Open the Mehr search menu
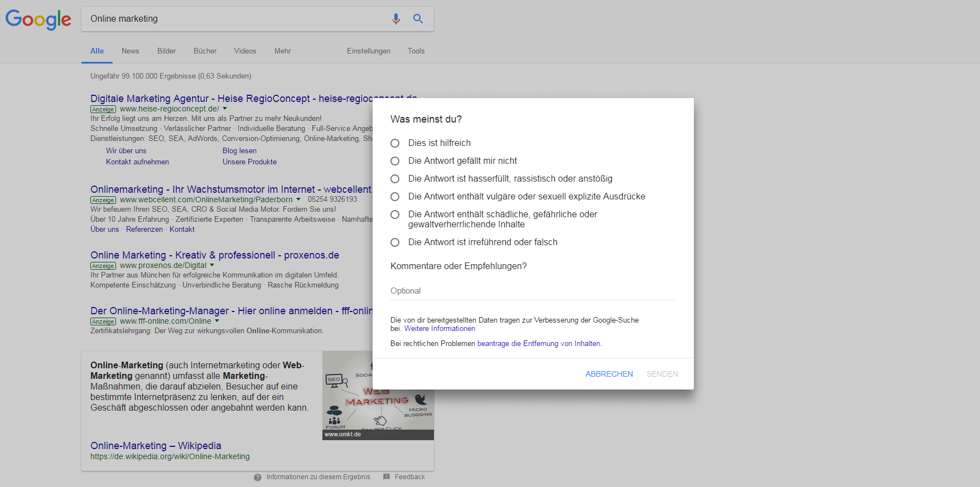Viewport: 980px width, 487px height. coord(282,51)
